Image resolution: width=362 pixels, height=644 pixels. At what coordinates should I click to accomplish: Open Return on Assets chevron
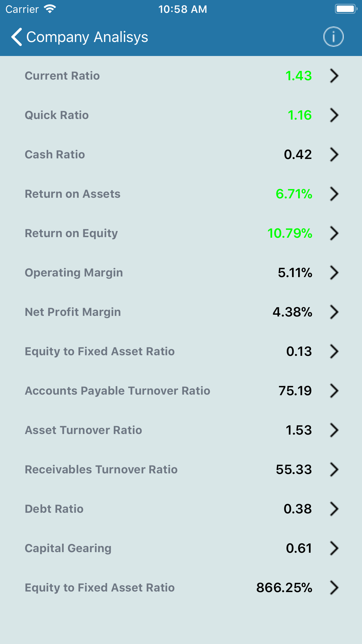coord(334,194)
